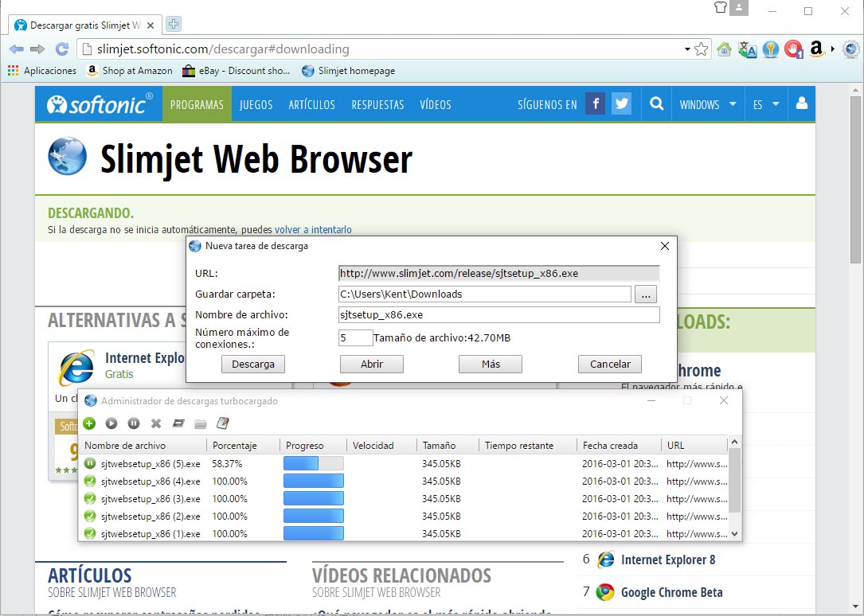Screen dimensions: 864x616
Task: Open the ARTÍCULOS menu
Action: (x=312, y=104)
